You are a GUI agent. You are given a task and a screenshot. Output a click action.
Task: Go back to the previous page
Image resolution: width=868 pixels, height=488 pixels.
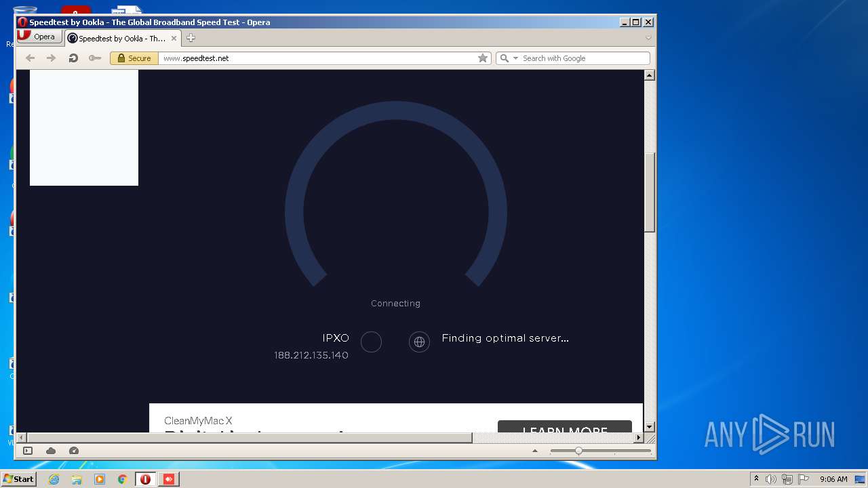(30, 58)
